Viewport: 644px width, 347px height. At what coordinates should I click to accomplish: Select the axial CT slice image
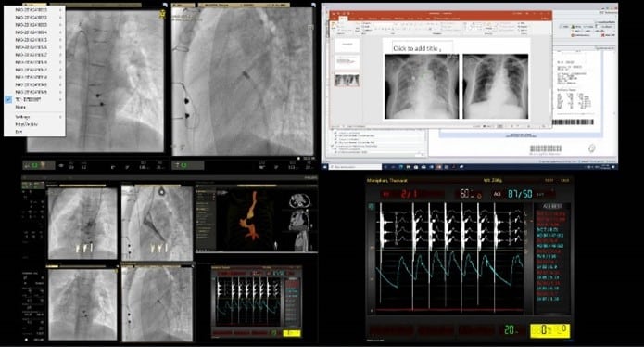[x=301, y=200]
